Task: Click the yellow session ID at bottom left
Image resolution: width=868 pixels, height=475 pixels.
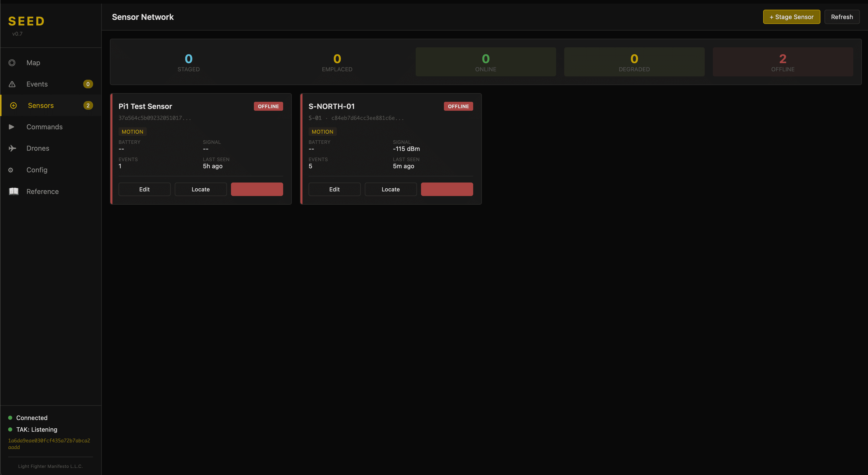Action: pyautogui.click(x=49, y=443)
